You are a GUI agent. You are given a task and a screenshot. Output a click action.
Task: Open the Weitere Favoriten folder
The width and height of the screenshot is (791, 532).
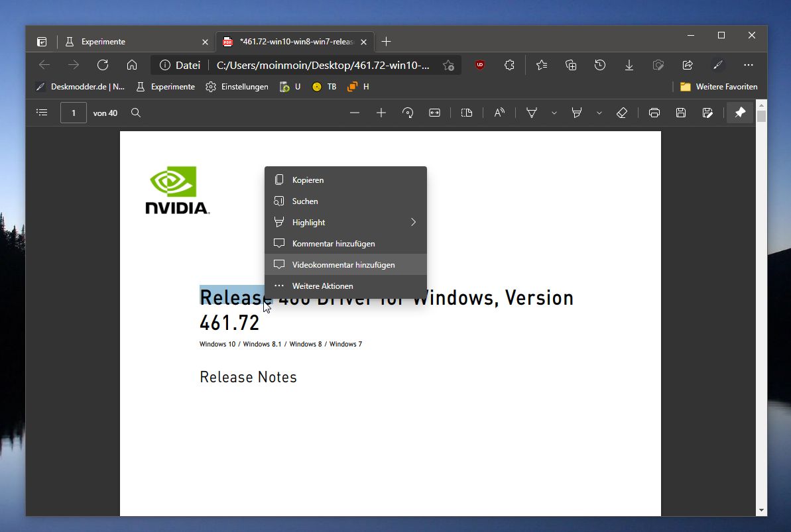pyautogui.click(x=719, y=87)
